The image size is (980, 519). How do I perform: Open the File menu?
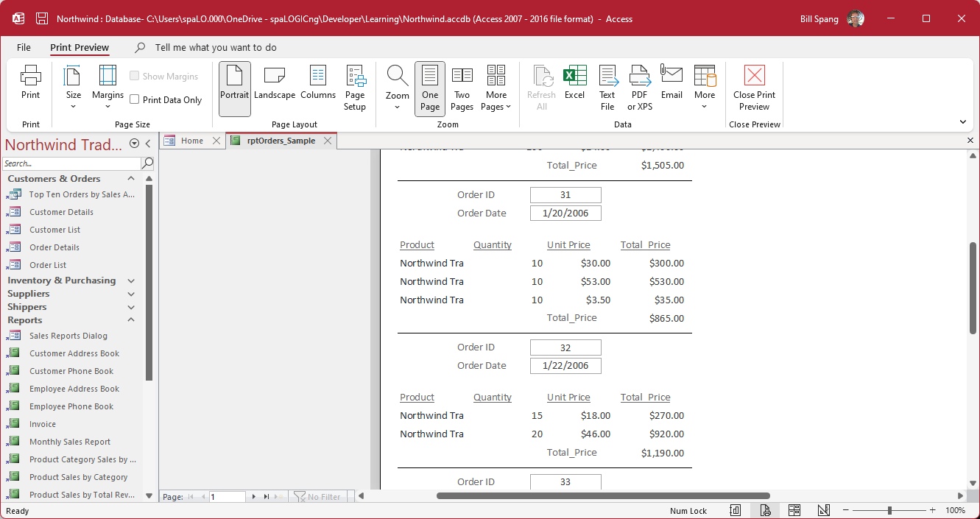point(24,47)
